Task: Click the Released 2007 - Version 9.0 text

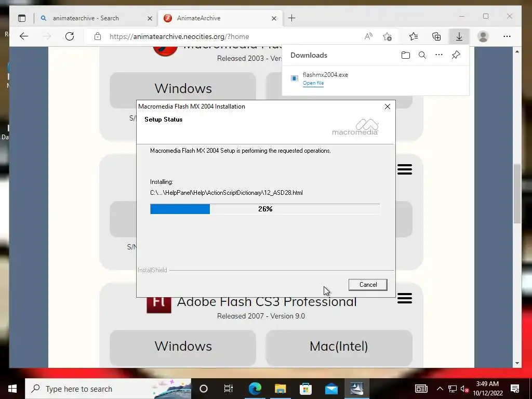Action: click(x=261, y=316)
